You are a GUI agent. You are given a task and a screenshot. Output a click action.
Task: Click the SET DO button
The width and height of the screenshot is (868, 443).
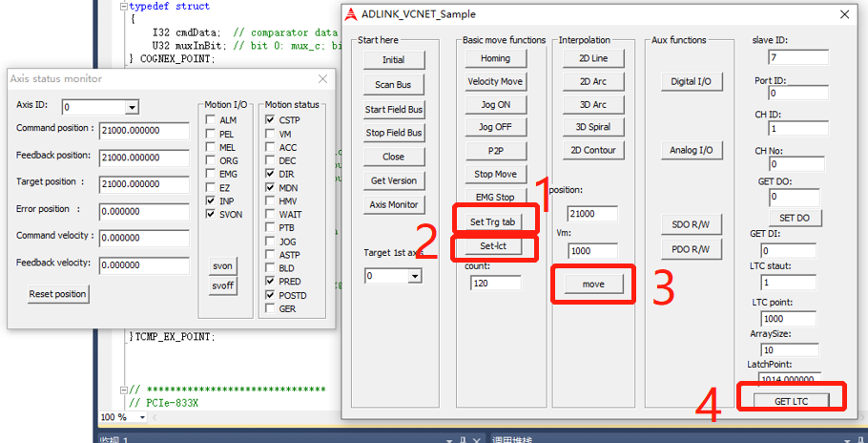[x=795, y=219]
